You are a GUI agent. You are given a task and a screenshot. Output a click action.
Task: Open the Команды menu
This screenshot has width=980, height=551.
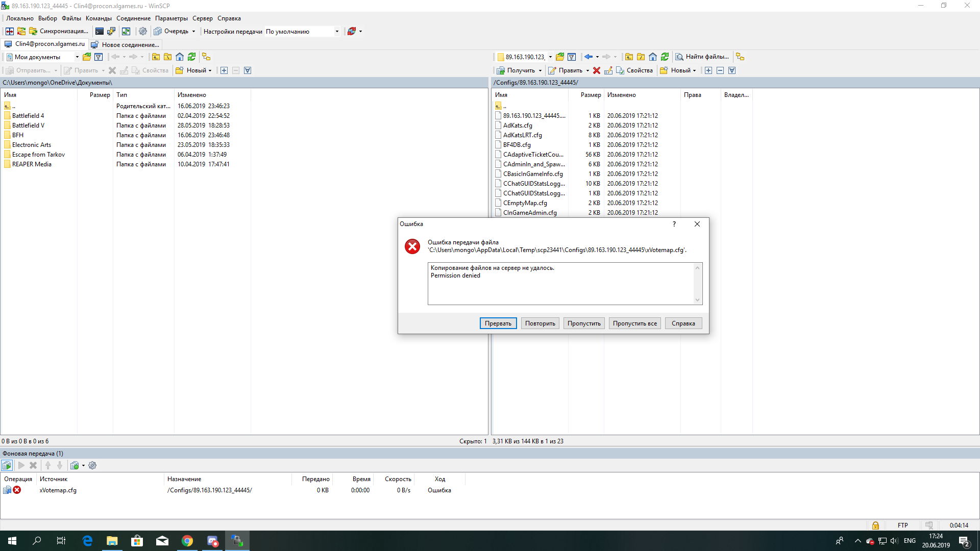point(99,18)
